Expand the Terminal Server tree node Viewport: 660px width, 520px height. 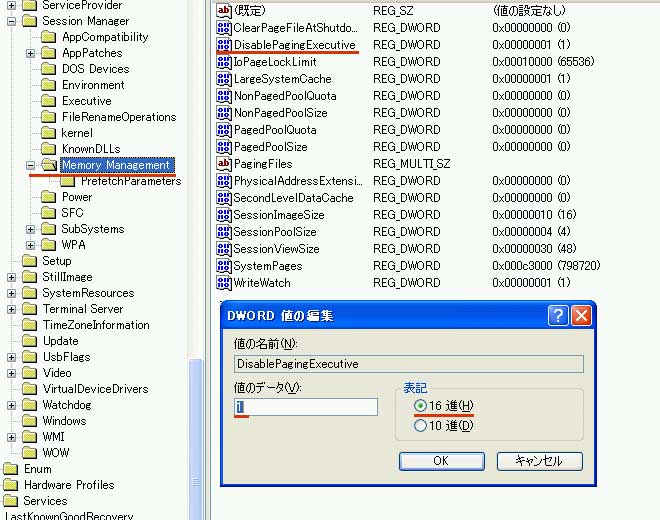(11, 309)
